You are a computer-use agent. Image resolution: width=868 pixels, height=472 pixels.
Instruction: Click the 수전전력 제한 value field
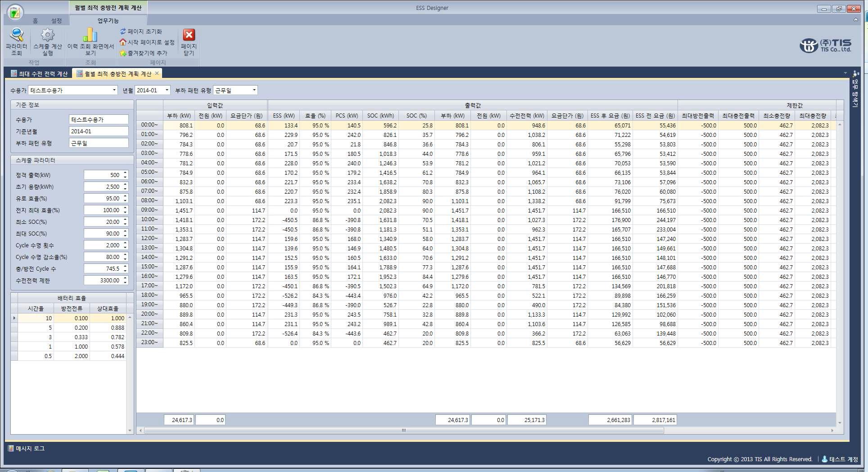point(103,280)
